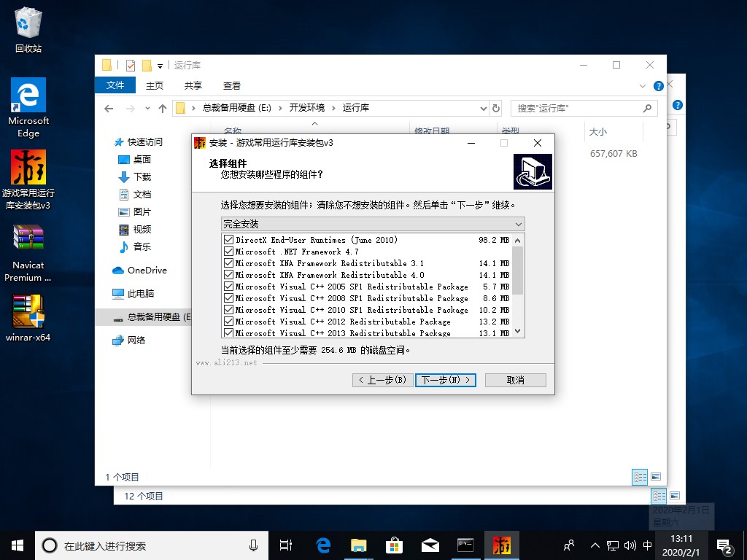
Task: Show hidden system tray icons
Action: click(595, 545)
